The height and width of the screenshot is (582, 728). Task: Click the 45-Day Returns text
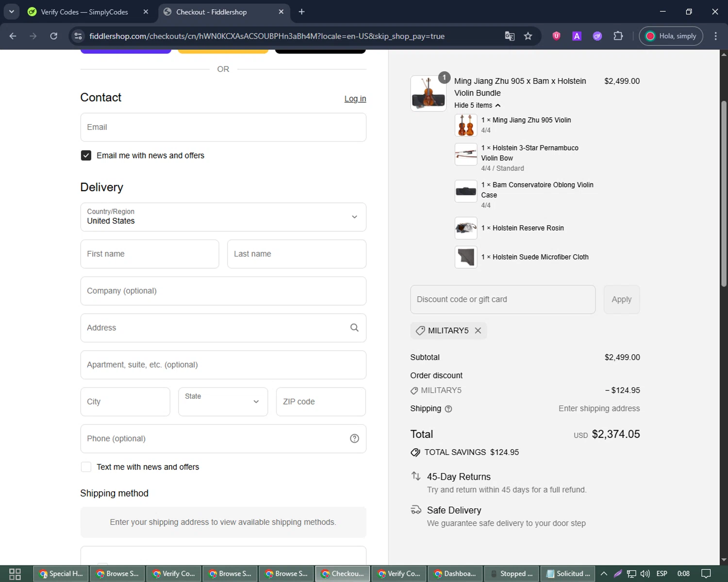(459, 477)
